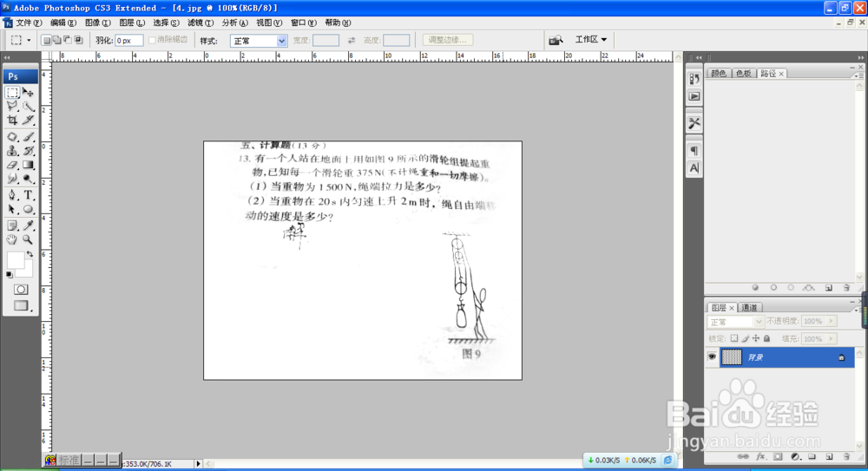Open the 工作区 workspace dropdown

click(x=590, y=39)
